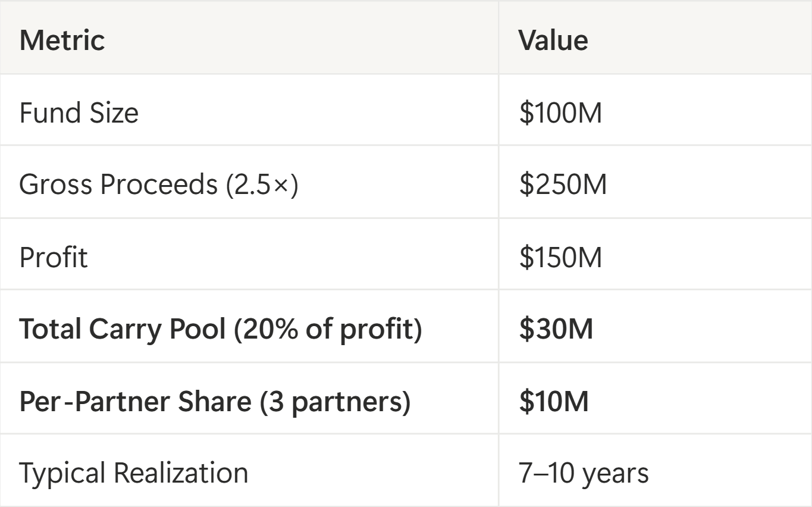This screenshot has width=812, height=507.
Task: Select the Fund Size label cell
Action: (x=79, y=112)
